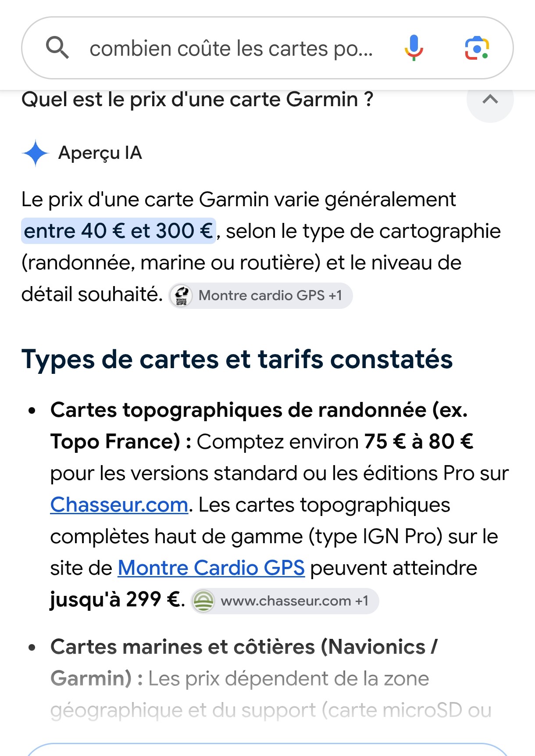
Task: Tap the bold "jusqu'à 299 €" price
Action: [115, 599]
